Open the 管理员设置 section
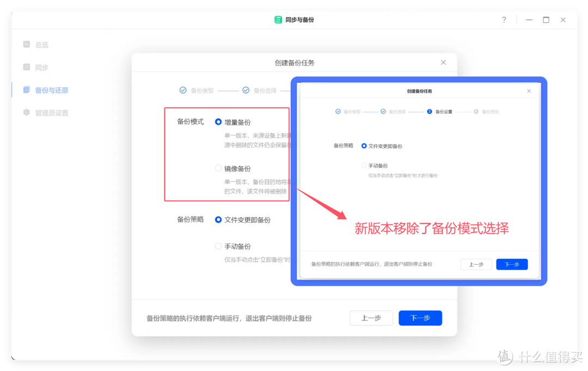 tap(46, 113)
